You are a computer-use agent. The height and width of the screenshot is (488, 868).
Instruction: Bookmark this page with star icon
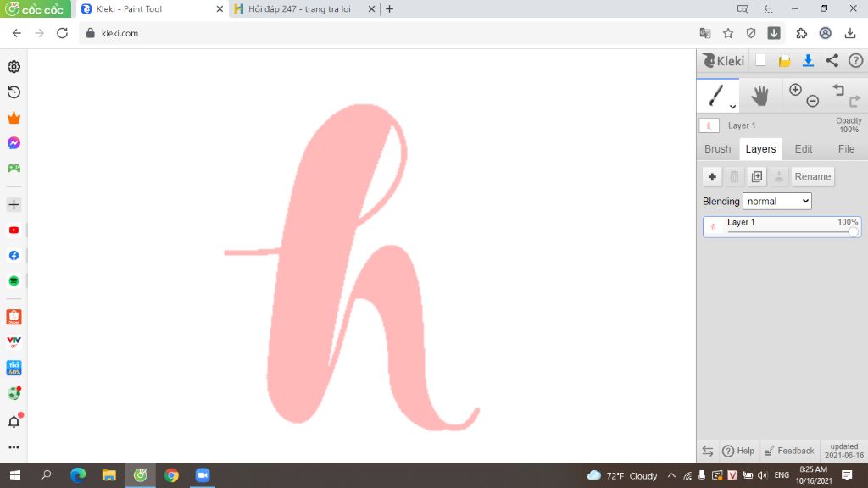click(x=728, y=33)
